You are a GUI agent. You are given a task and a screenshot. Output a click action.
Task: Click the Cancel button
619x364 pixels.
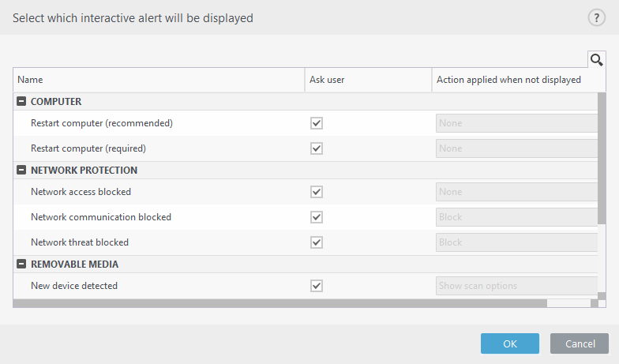point(580,343)
